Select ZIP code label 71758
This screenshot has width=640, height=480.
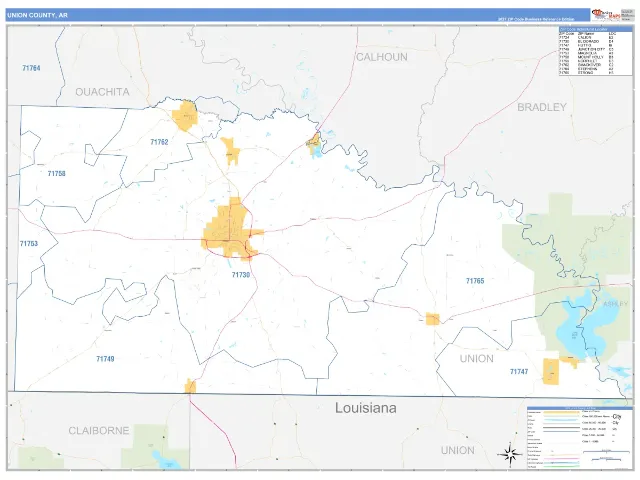pyautogui.click(x=56, y=173)
